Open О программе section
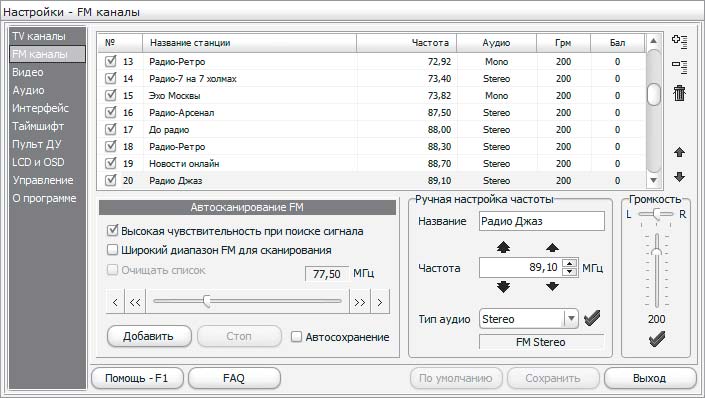The width and height of the screenshot is (705, 398). coord(44,198)
